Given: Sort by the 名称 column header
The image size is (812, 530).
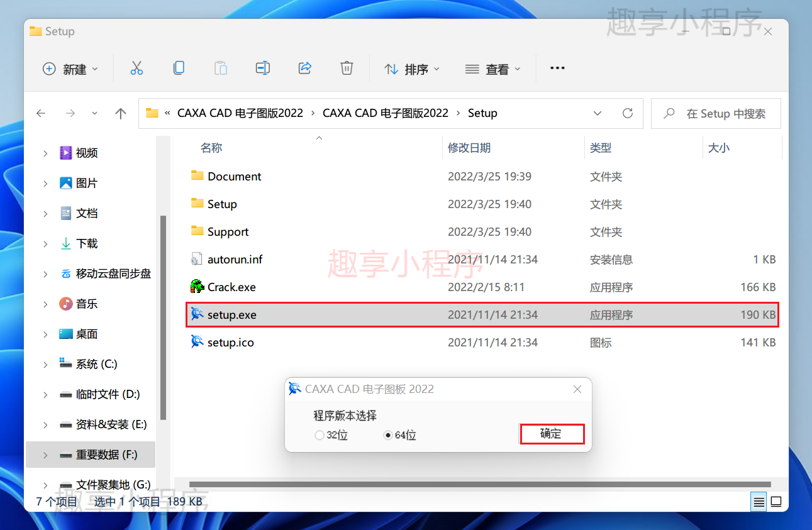Looking at the screenshot, I should [211, 148].
